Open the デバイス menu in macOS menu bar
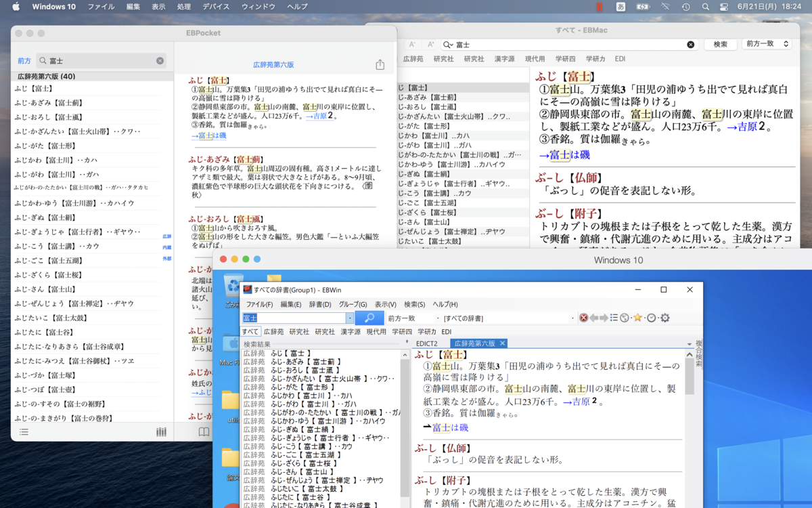Image resolution: width=812 pixels, height=508 pixels. (x=216, y=7)
